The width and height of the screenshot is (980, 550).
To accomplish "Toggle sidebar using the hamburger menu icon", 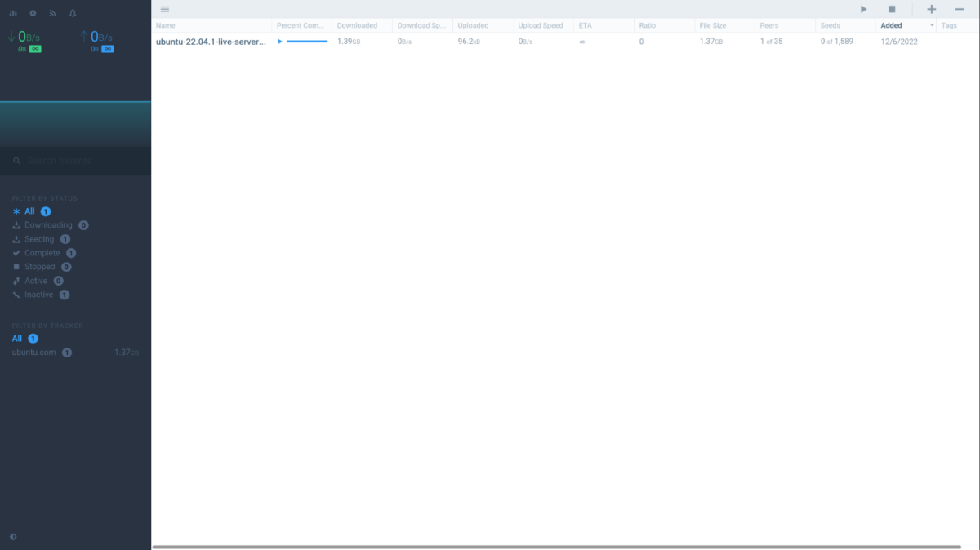I will click(165, 9).
